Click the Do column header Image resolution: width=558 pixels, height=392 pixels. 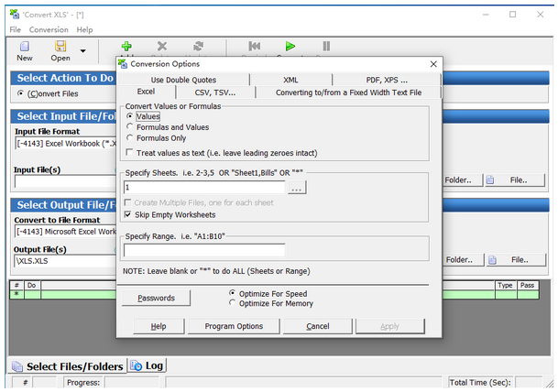(32, 285)
